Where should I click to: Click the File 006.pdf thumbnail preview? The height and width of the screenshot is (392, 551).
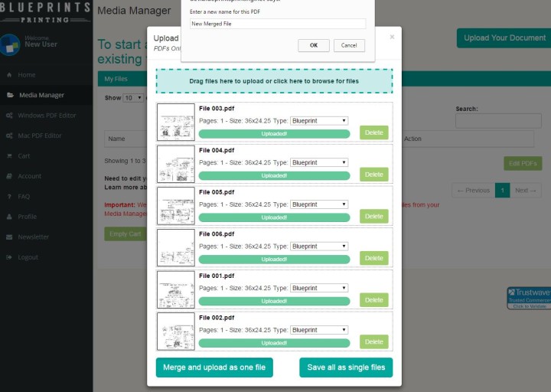(x=176, y=247)
